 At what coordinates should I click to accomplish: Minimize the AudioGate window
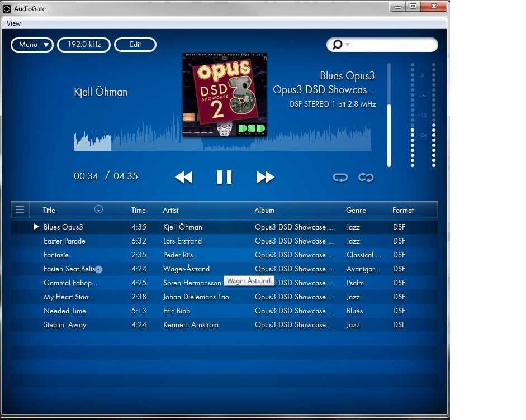point(398,6)
